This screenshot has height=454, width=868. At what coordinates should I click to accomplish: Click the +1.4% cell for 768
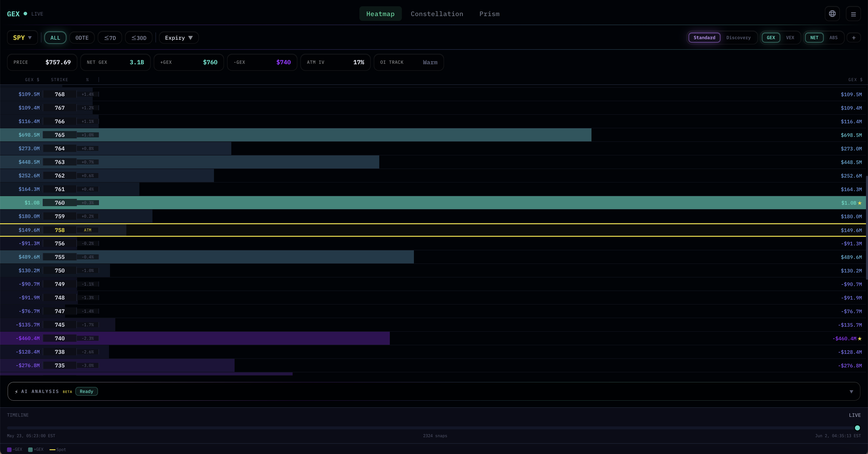point(88,94)
